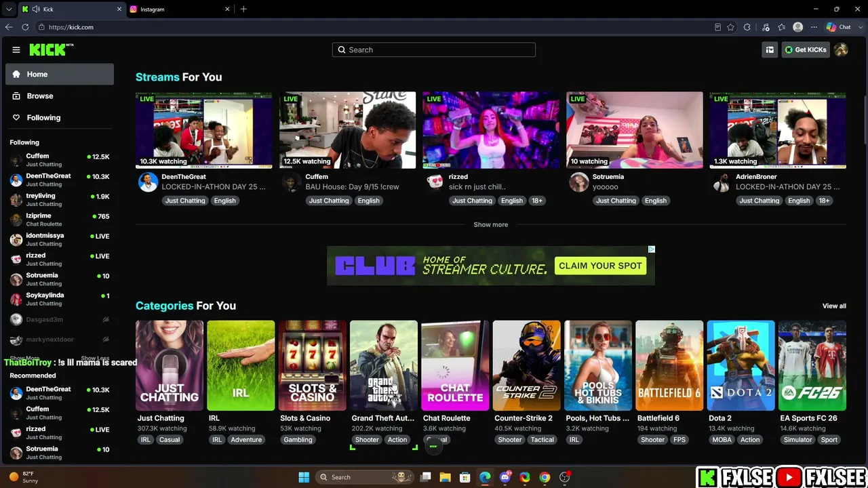This screenshot has width=868, height=488.
Task: Click the Get KICKs button
Action: point(806,49)
